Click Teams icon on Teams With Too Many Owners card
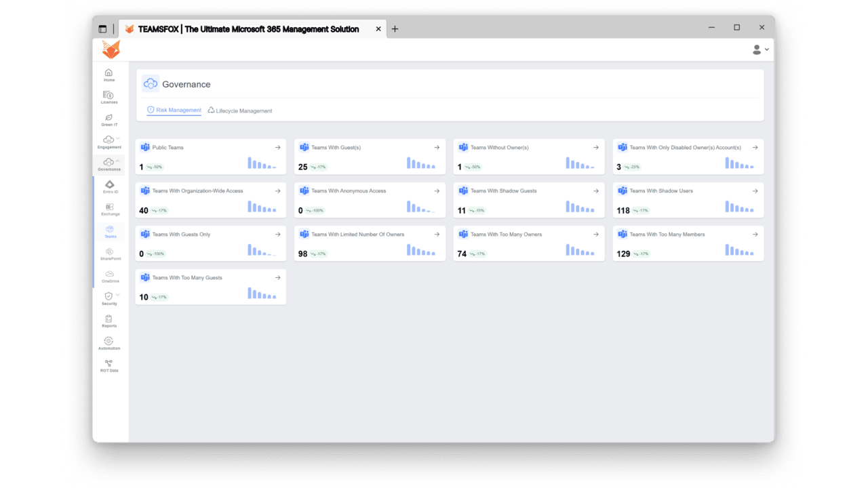The width and height of the screenshot is (868, 488). (463, 234)
